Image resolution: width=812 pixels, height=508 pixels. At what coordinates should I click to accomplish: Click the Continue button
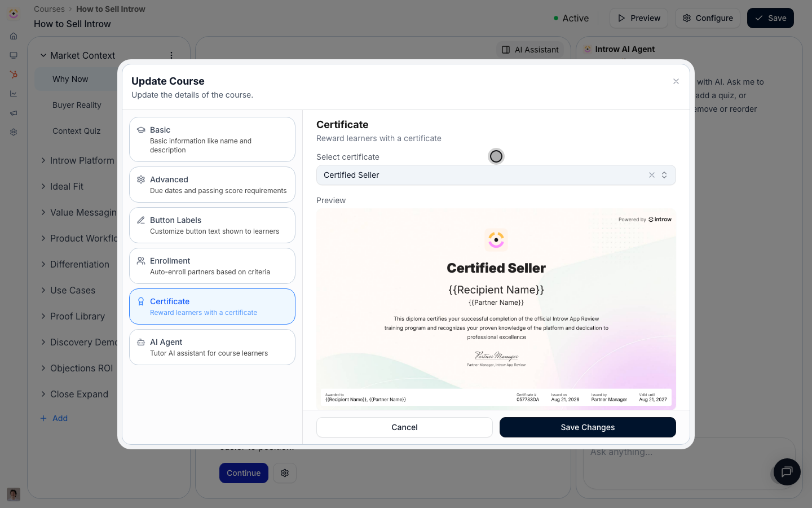244,473
